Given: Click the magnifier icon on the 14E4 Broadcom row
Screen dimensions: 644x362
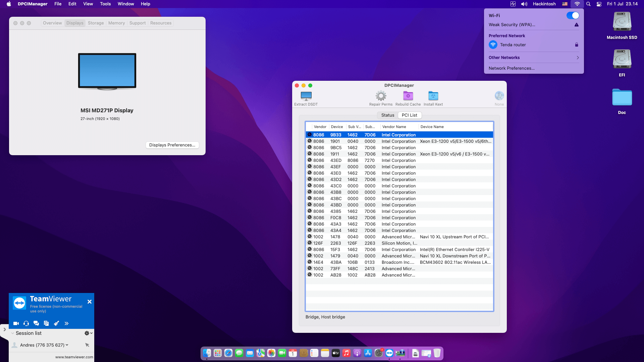Looking at the screenshot, I should coord(310,262).
